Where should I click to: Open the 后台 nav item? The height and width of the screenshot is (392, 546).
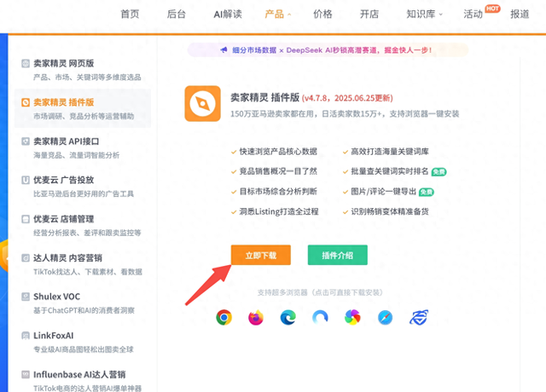click(x=177, y=14)
